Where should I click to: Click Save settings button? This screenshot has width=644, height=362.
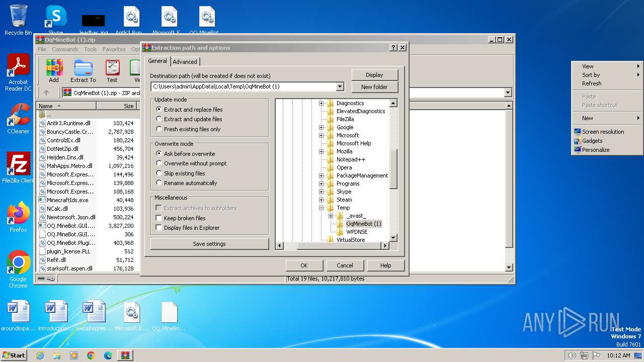tap(209, 244)
